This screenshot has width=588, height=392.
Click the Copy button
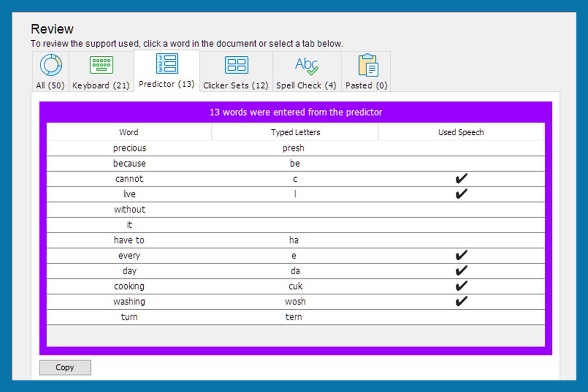tap(65, 367)
